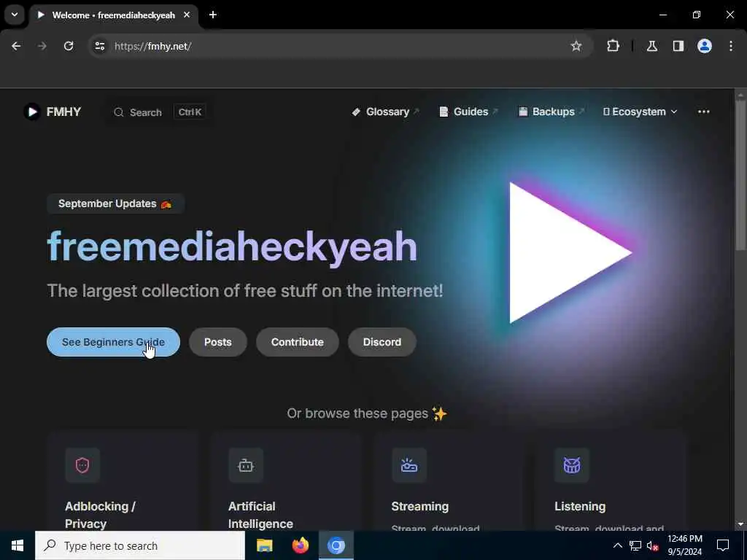The width and height of the screenshot is (747, 560).
Task: Close the Welcome freemediaheckyeah tab
Action: coord(187,15)
